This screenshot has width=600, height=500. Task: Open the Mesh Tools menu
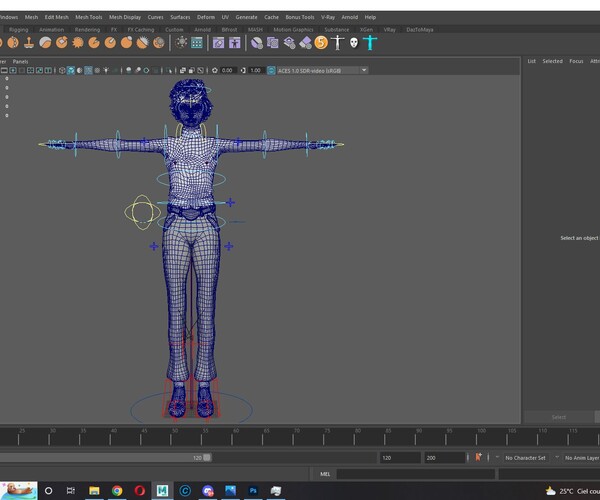tap(89, 17)
